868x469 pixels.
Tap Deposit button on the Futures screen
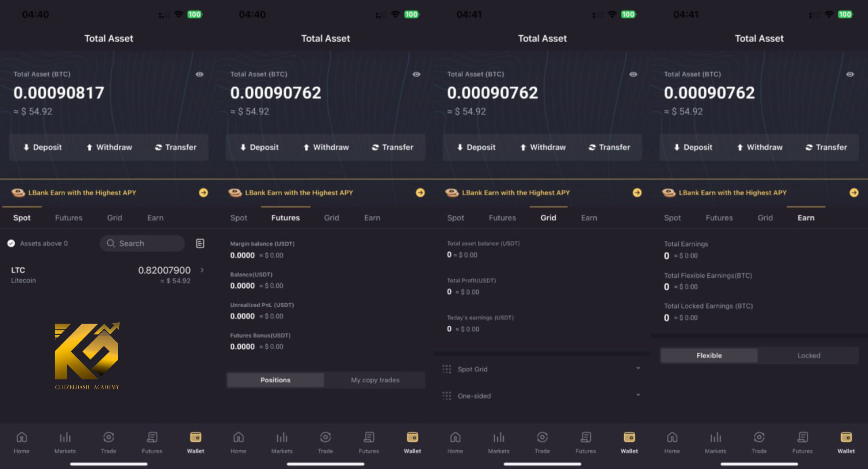click(x=259, y=147)
